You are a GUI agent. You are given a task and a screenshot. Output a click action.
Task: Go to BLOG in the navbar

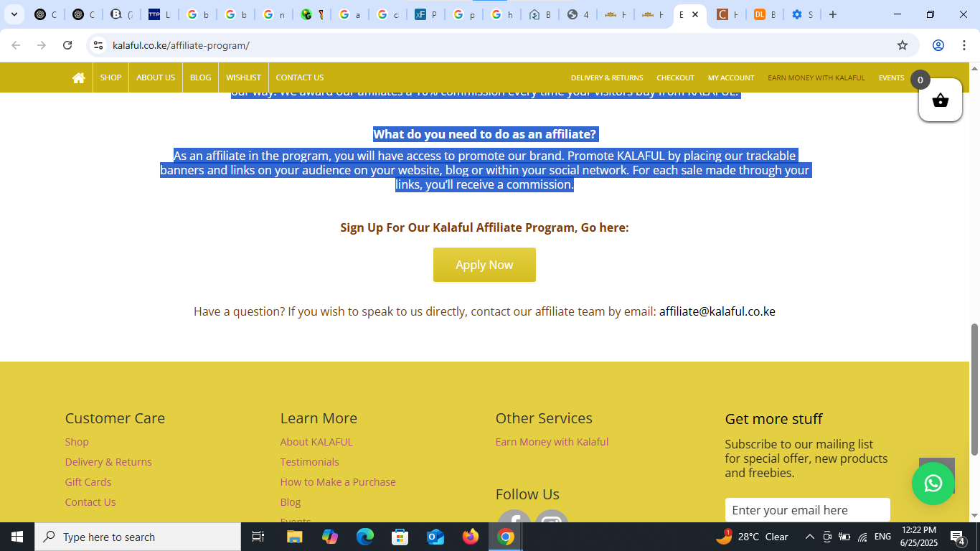[200, 77]
